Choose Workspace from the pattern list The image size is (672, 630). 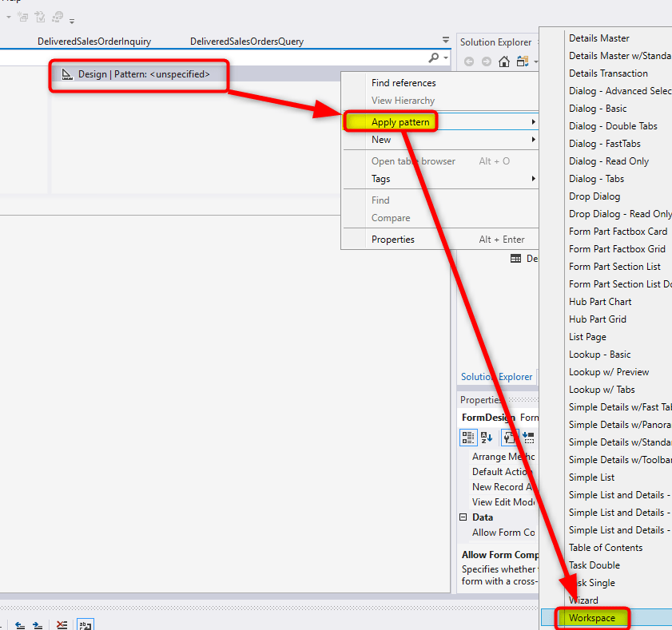(591, 618)
